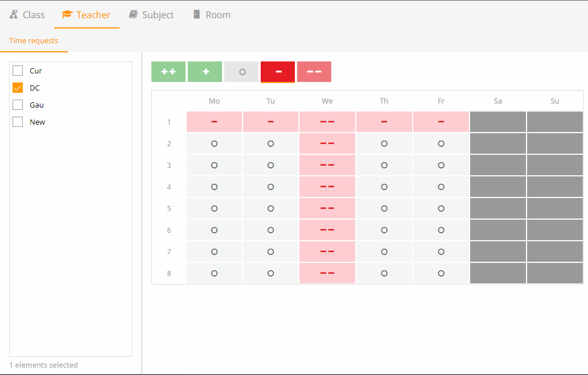588x375 pixels.
Task: Check the New teacher checkbox
Action: pos(18,122)
